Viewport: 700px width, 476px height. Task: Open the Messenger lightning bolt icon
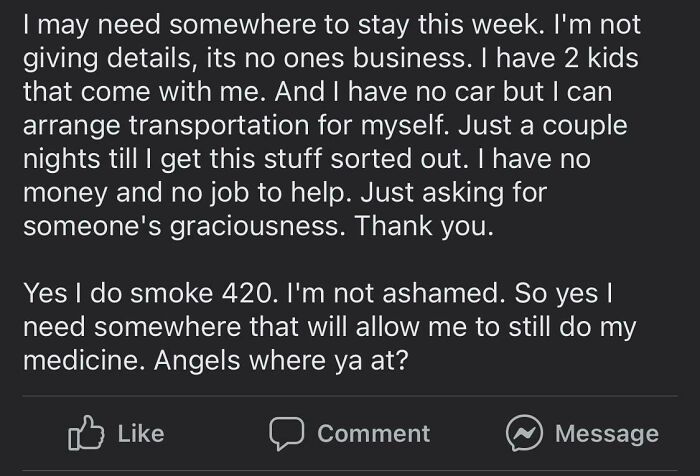pyautogui.click(x=522, y=432)
